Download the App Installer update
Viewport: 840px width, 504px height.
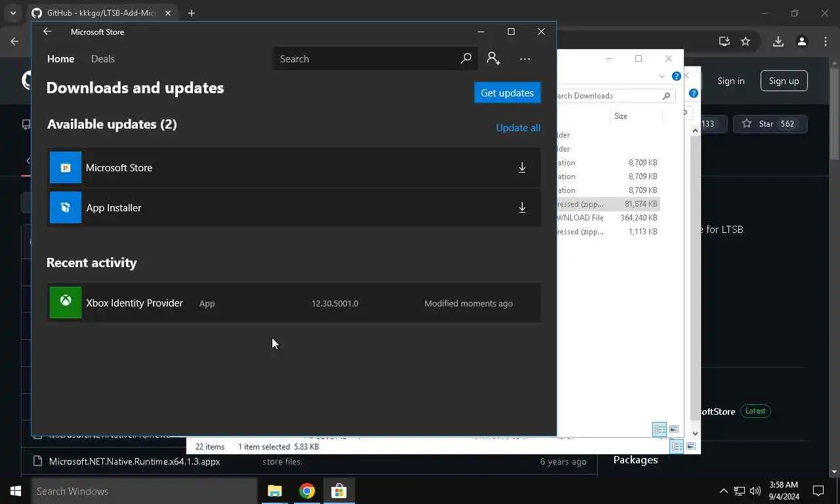pos(522,207)
